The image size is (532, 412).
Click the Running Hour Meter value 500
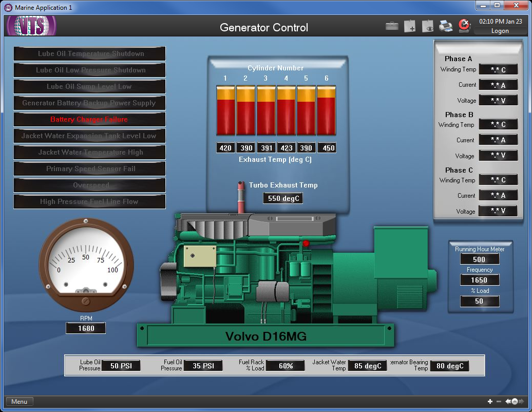point(480,259)
